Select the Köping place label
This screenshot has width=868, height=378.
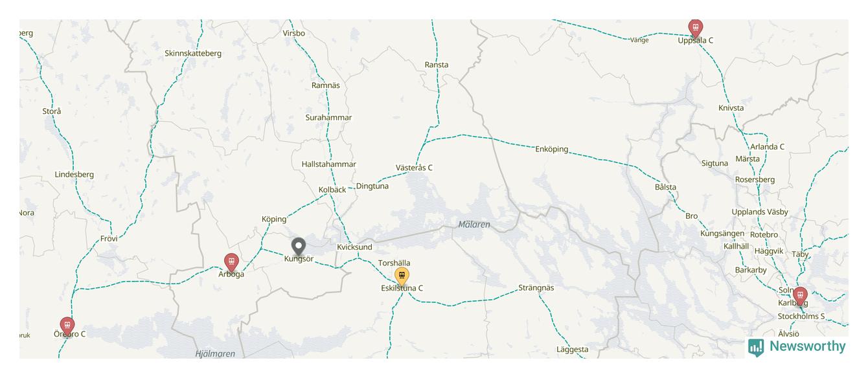point(274,219)
